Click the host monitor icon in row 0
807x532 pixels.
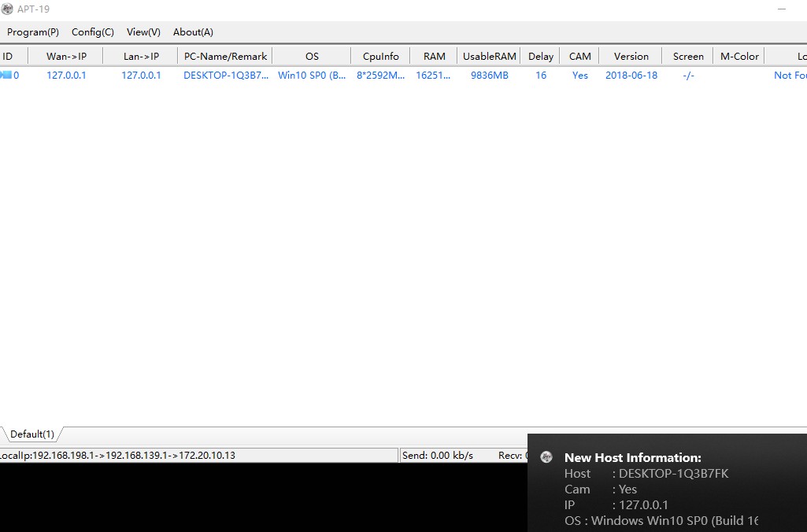[6, 75]
